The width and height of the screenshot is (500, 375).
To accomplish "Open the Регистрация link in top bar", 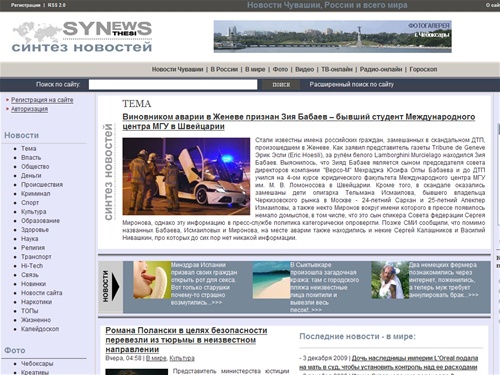I will pyautogui.click(x=25, y=5).
